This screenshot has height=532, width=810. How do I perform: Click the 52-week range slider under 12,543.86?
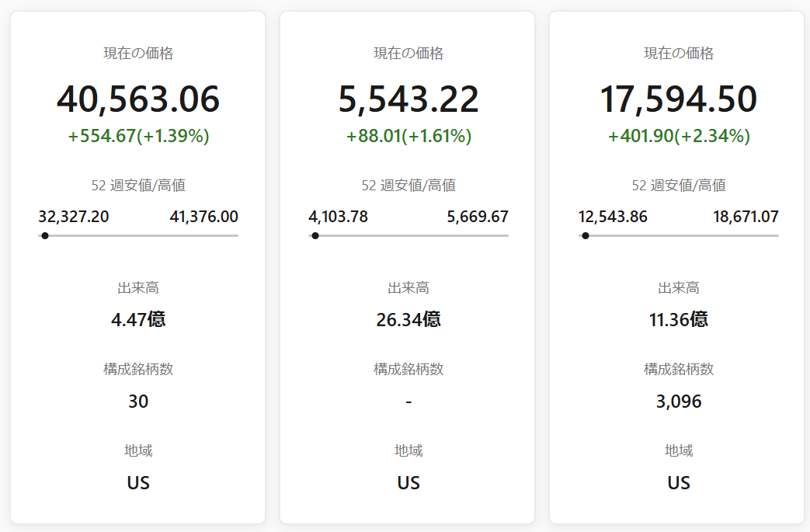678,235
